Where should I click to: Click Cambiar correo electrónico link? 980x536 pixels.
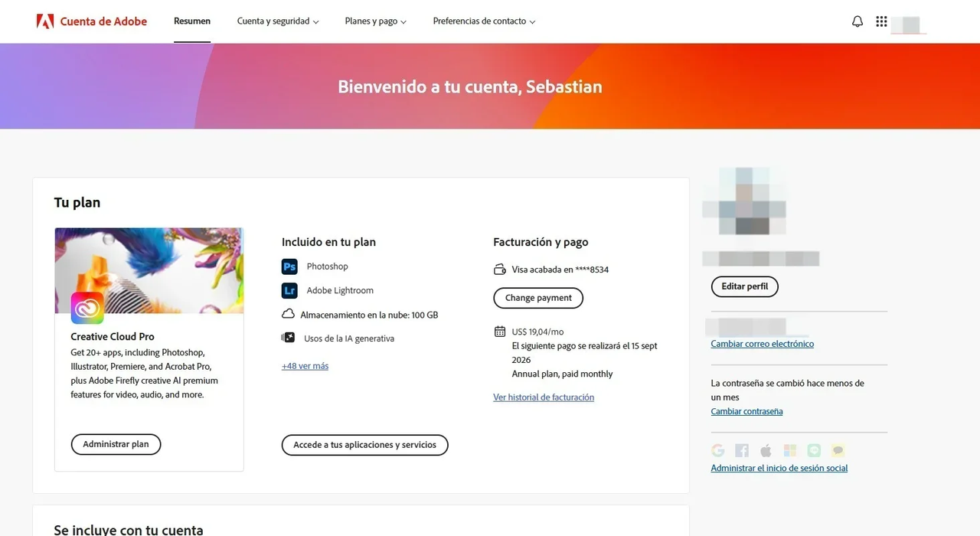762,344
